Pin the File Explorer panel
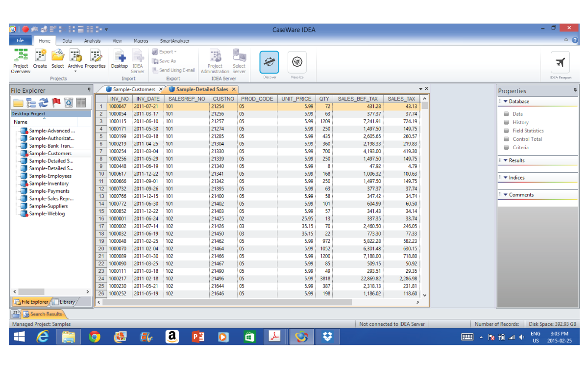The width and height of the screenshot is (588, 368). [x=89, y=90]
